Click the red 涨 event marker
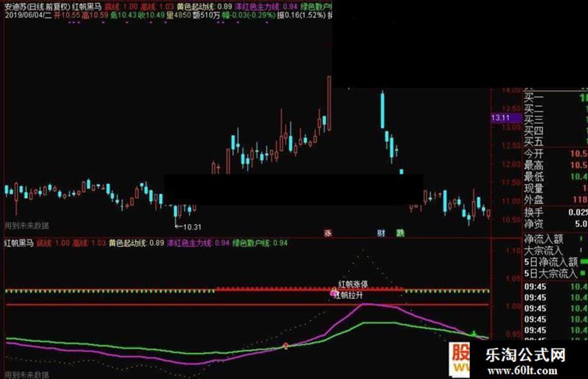The width and height of the screenshot is (588, 379). pos(328,233)
